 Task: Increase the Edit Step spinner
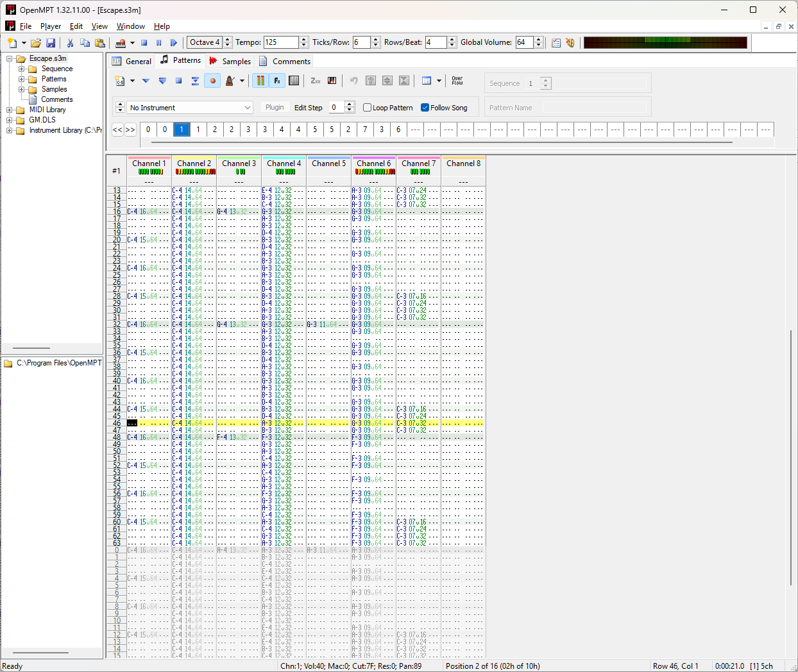[350, 105]
